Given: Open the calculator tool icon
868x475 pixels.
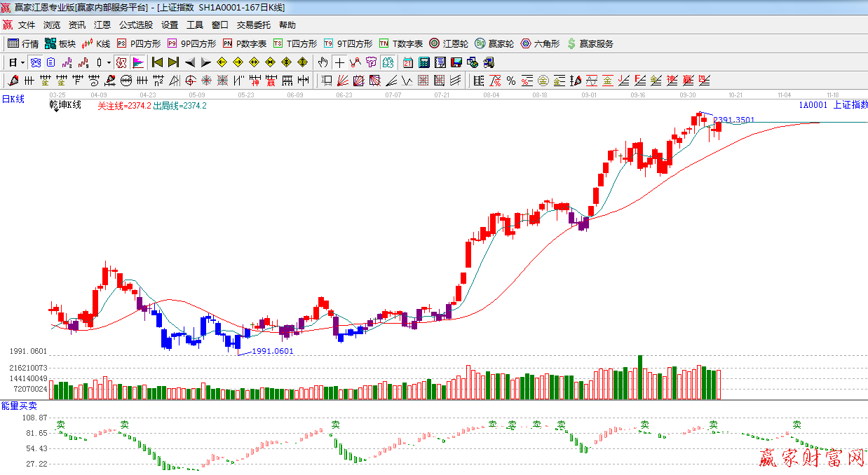Looking at the screenshot, I should pos(423,62).
